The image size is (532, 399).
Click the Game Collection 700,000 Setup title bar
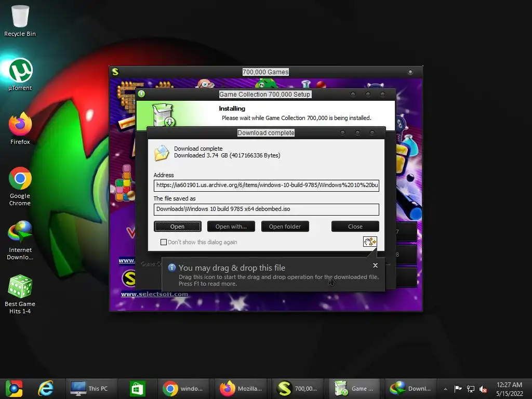click(x=265, y=95)
